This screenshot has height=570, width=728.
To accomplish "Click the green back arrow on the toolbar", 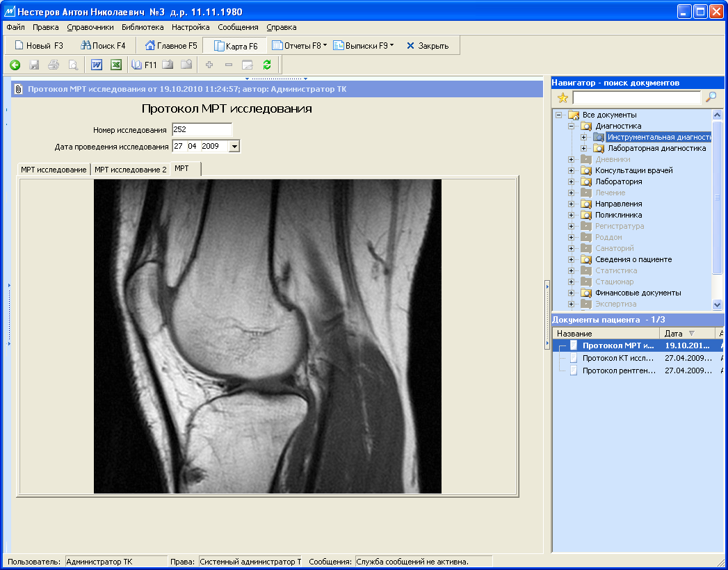I will pyautogui.click(x=15, y=64).
